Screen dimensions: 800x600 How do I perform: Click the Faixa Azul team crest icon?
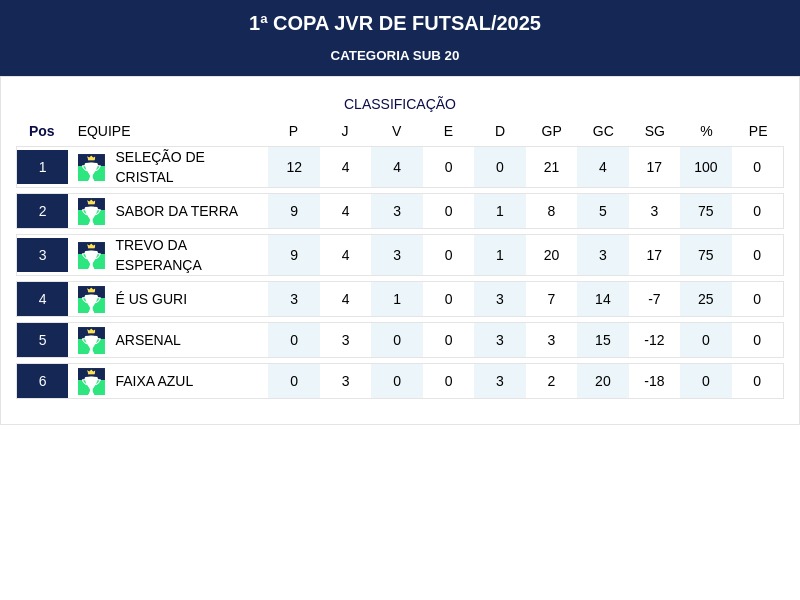coord(91,381)
